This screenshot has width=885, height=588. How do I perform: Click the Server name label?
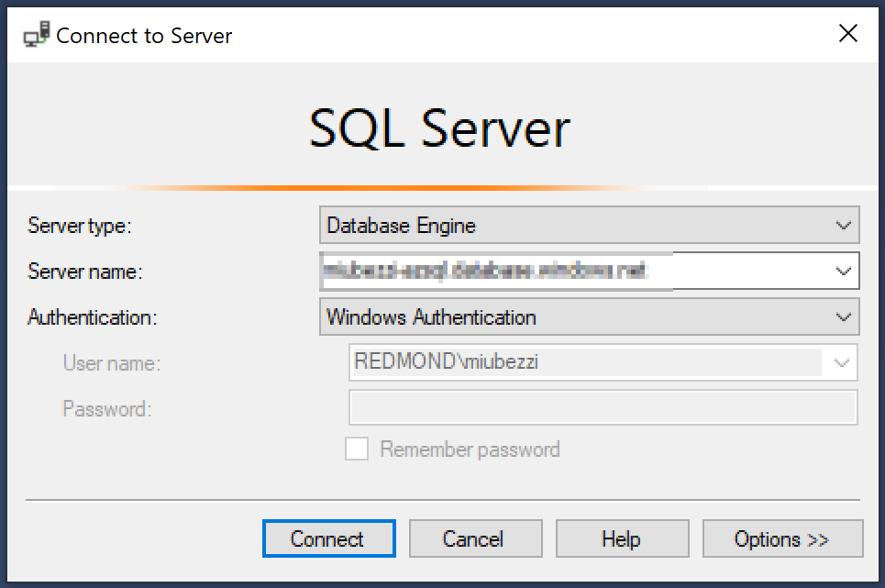pyautogui.click(x=85, y=272)
